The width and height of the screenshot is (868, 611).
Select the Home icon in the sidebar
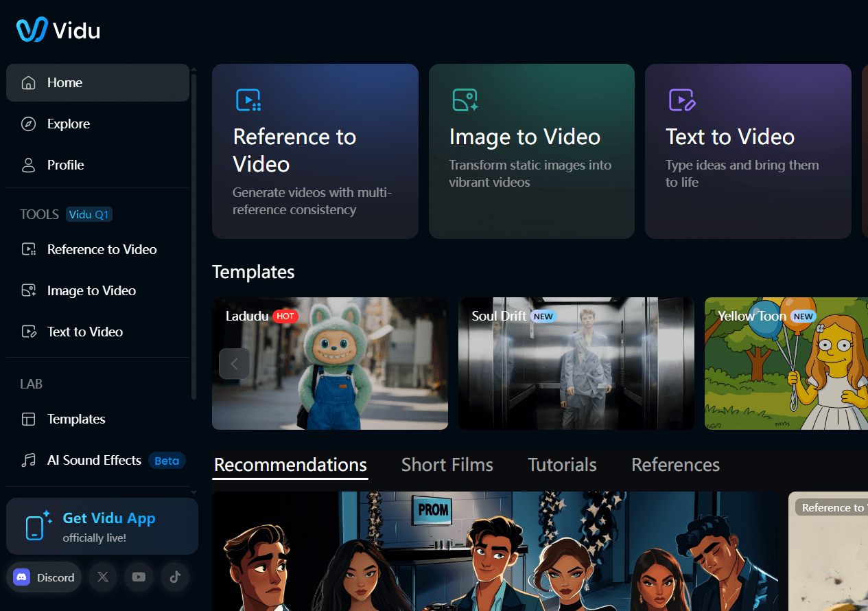(x=28, y=82)
